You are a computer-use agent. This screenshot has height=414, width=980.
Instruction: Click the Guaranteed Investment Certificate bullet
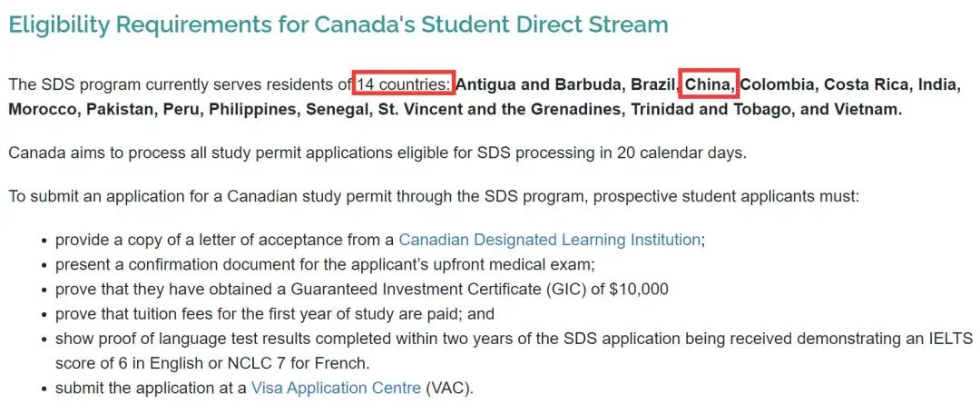click(362, 290)
